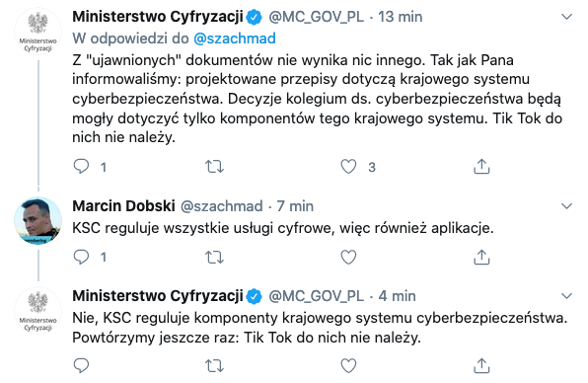Reply to Marcin Dobski's tweet
This screenshot has height=383, width=588.
(x=81, y=257)
